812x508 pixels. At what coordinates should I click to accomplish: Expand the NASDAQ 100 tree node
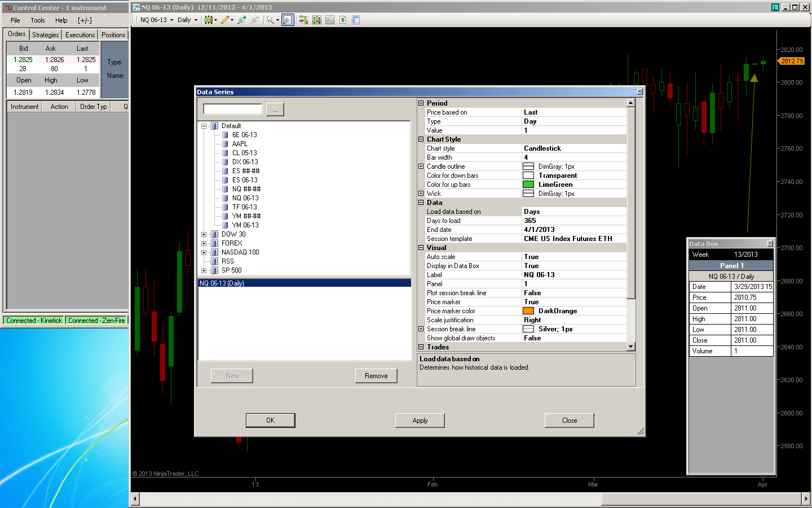point(204,252)
